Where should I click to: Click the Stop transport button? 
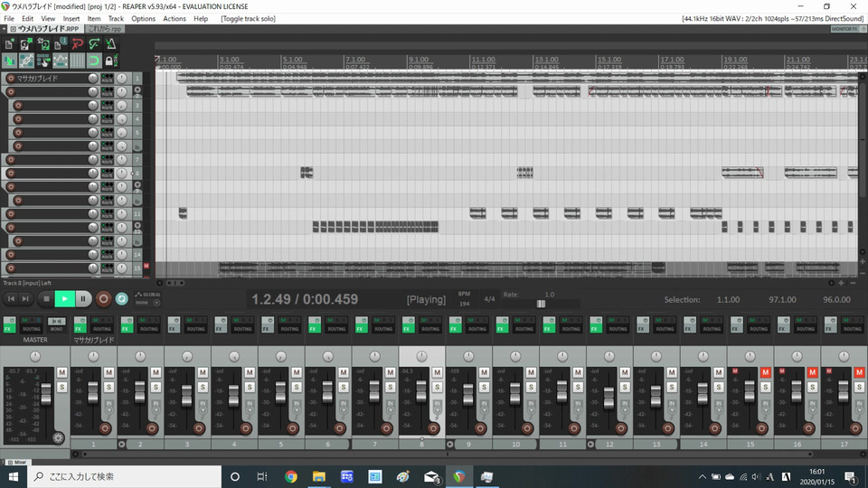(46, 299)
